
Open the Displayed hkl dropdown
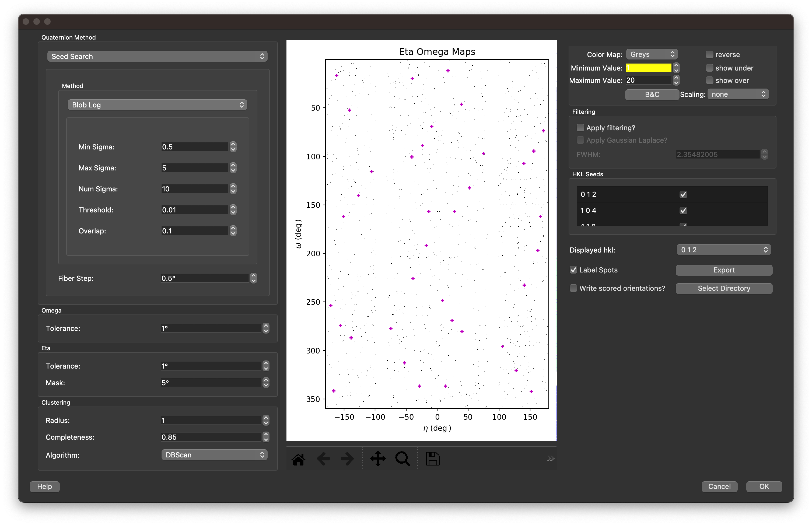[723, 250]
